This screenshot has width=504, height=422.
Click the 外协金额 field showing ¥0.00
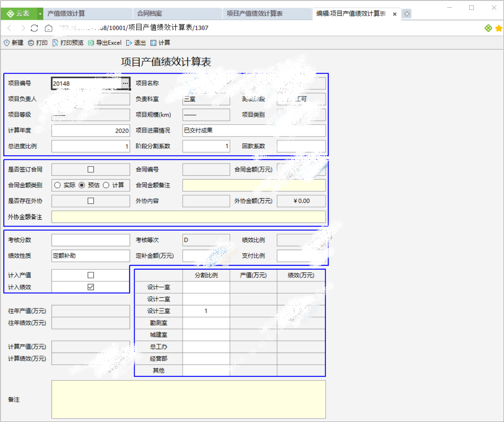(x=301, y=201)
